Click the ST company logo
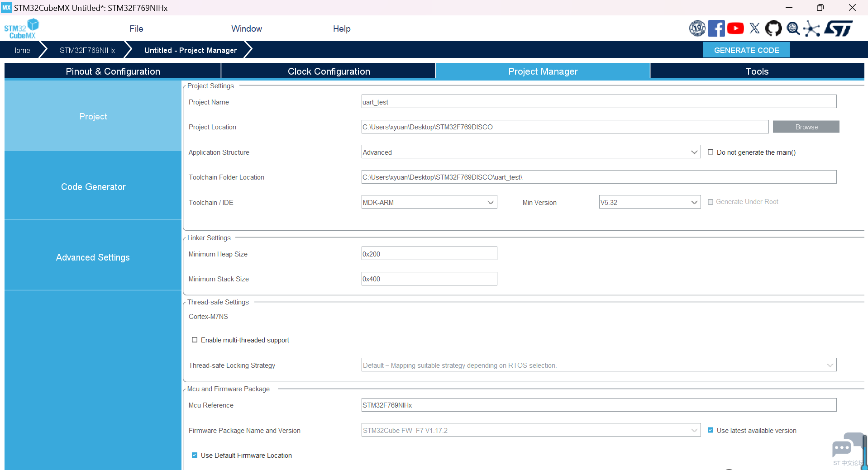868x470 pixels. point(838,28)
